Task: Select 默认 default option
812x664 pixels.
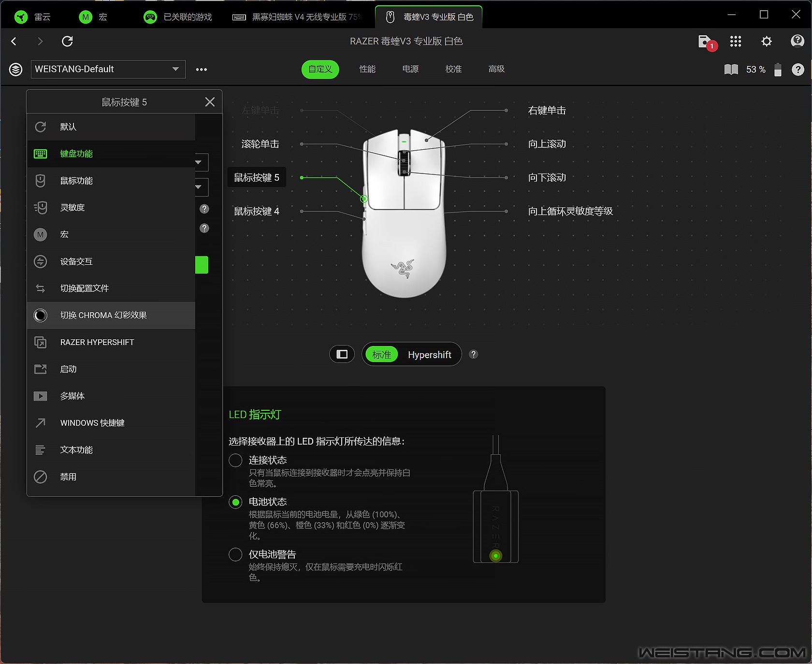Action: 111,127
